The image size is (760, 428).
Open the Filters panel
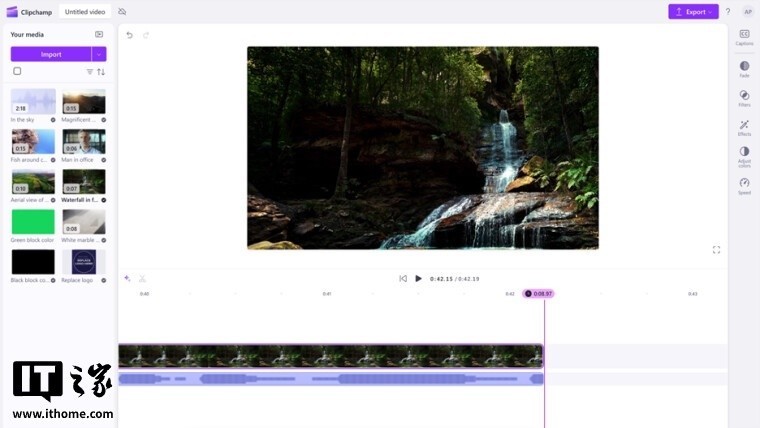[744, 96]
